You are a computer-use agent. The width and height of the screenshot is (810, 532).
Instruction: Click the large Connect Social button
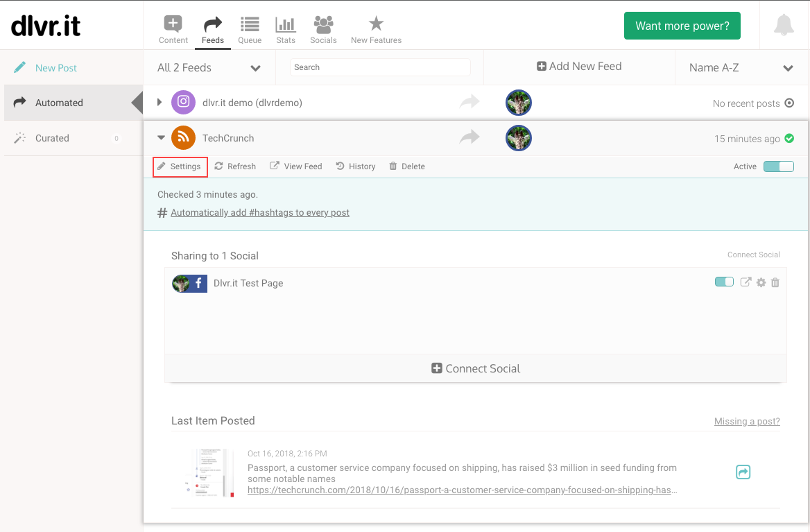click(x=476, y=368)
